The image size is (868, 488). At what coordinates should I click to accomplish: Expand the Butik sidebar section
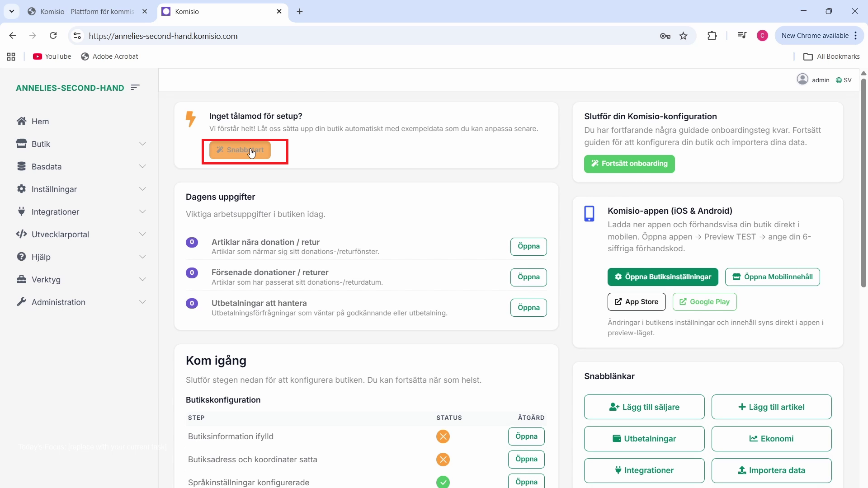click(x=143, y=144)
